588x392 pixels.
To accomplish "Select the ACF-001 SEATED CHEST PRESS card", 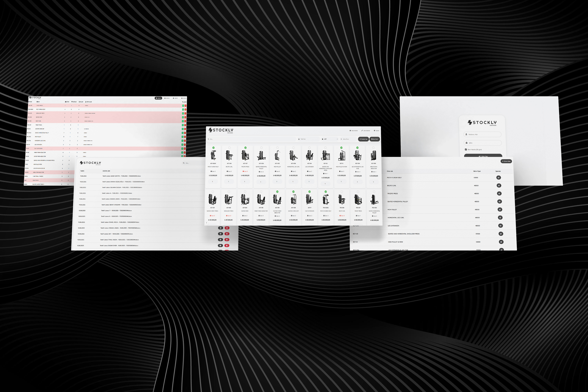I will [213, 192].
